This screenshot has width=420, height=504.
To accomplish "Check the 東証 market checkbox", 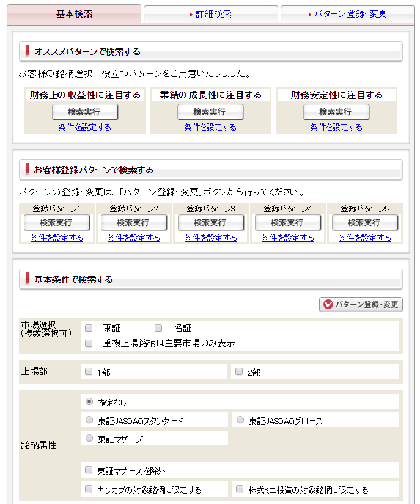I will (89, 328).
